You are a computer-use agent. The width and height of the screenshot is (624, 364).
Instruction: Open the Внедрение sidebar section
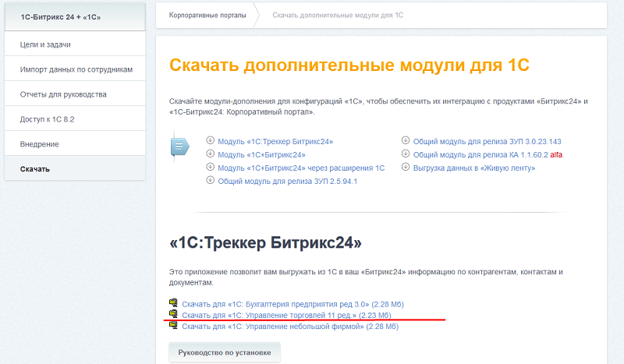pos(75,144)
